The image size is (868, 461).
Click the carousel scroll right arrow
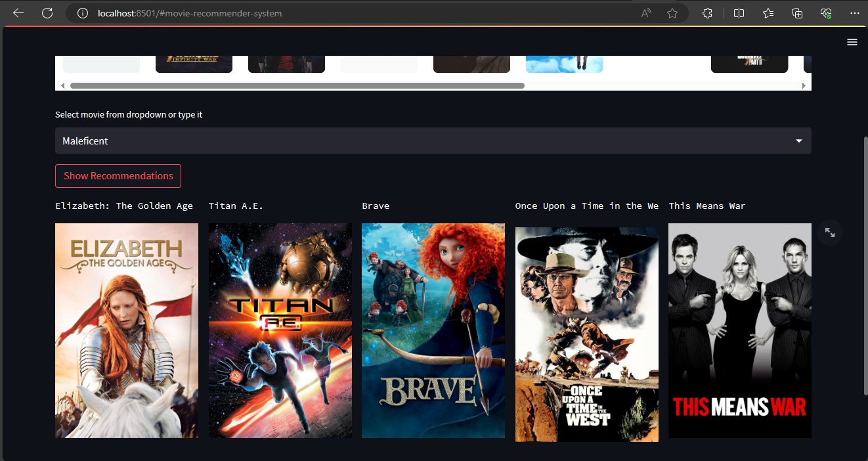coord(804,86)
